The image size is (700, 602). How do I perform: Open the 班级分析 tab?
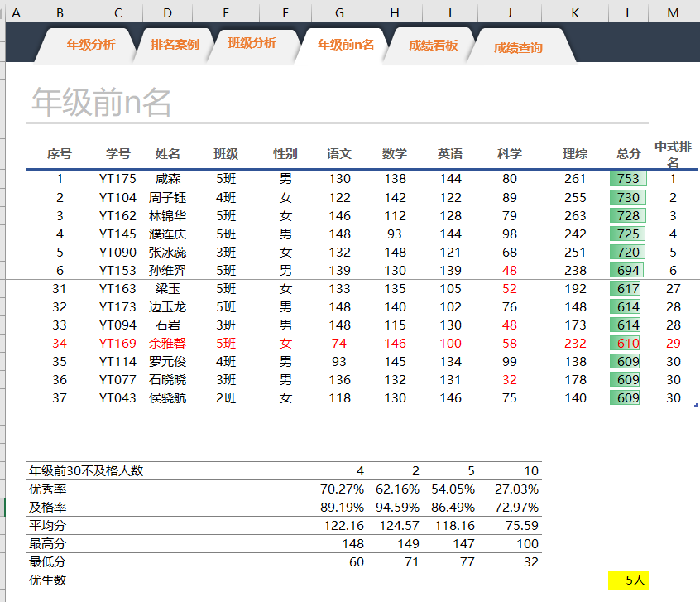252,43
